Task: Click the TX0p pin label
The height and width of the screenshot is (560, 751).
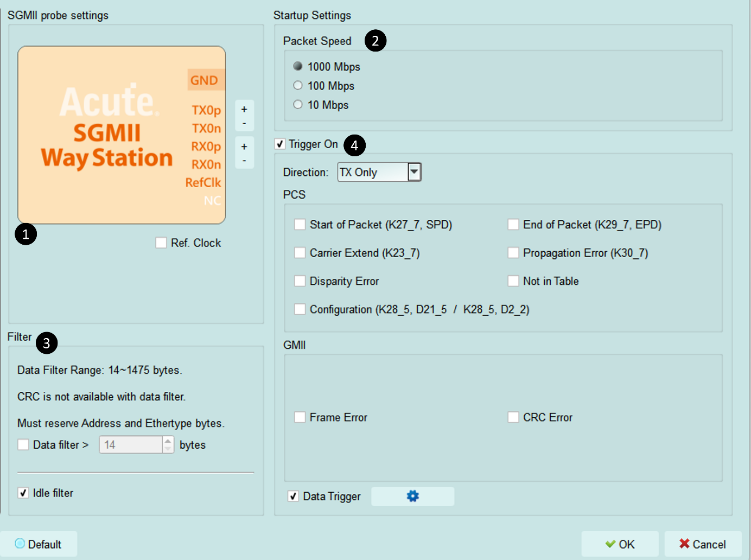Action: (x=206, y=110)
